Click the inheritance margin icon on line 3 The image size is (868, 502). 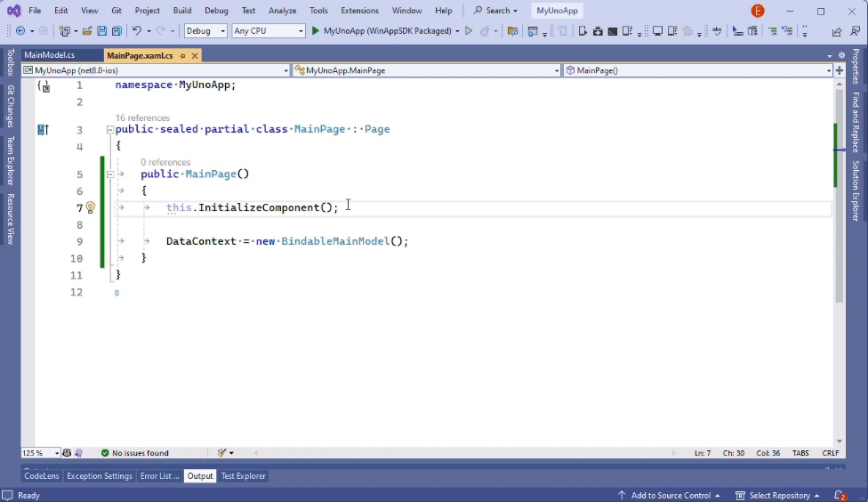point(43,130)
